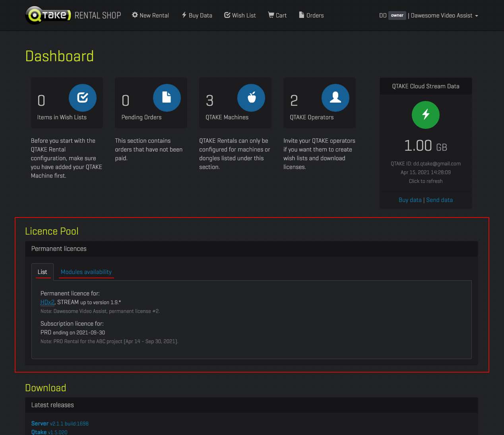This screenshot has width=504, height=435.
Task: Open the Buy Data menu item
Action: click(197, 15)
